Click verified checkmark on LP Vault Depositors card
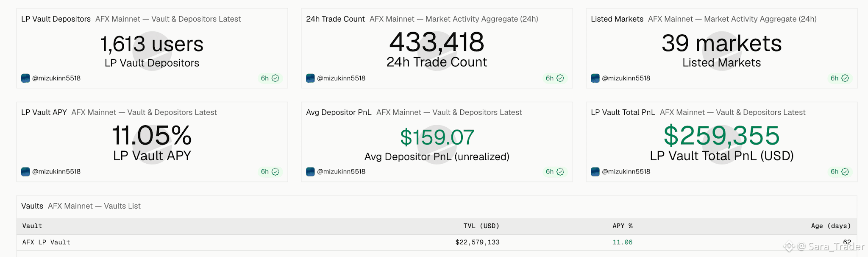Image resolution: width=868 pixels, height=257 pixels. pyautogui.click(x=275, y=78)
